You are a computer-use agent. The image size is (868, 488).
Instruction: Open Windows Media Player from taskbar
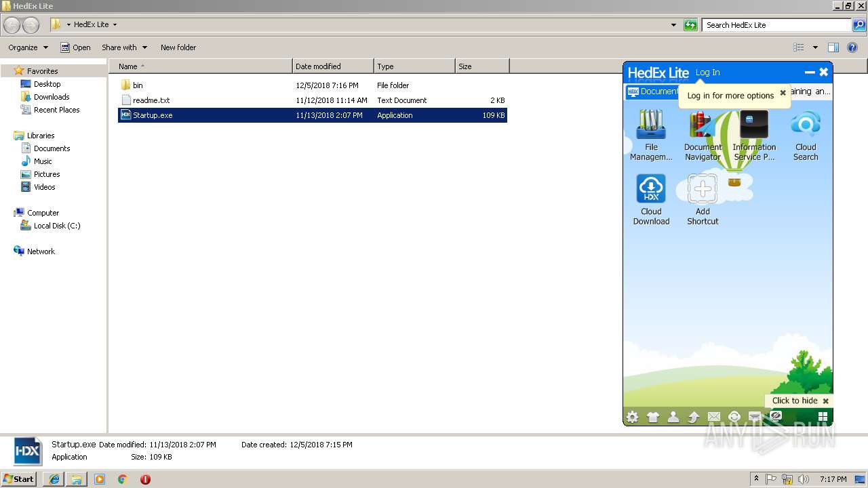(100, 479)
